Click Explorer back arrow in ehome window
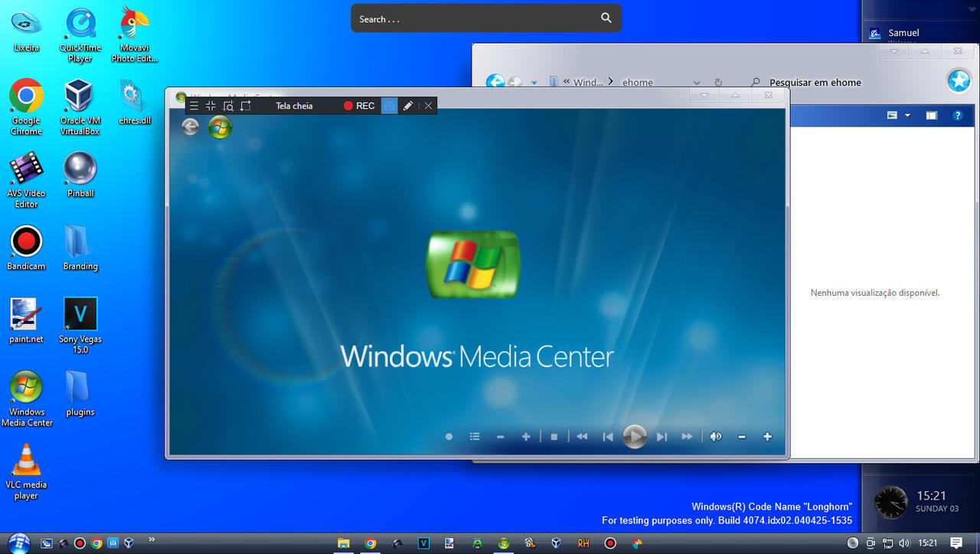The height and width of the screenshot is (554, 980). 496,82
